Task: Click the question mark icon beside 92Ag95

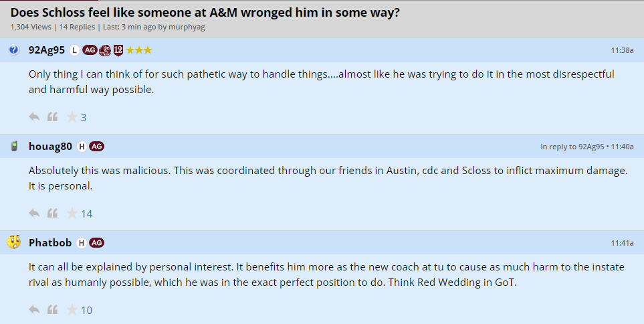Action: (14, 50)
